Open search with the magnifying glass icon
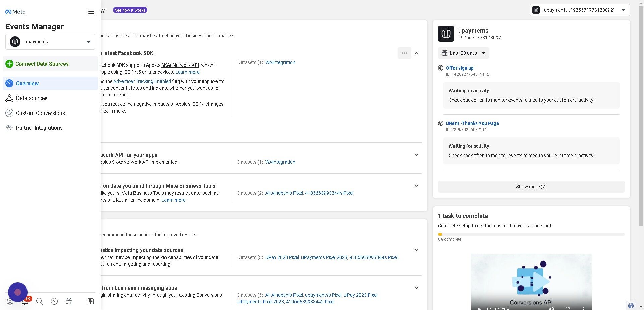This screenshot has height=310, width=644. 40,301
